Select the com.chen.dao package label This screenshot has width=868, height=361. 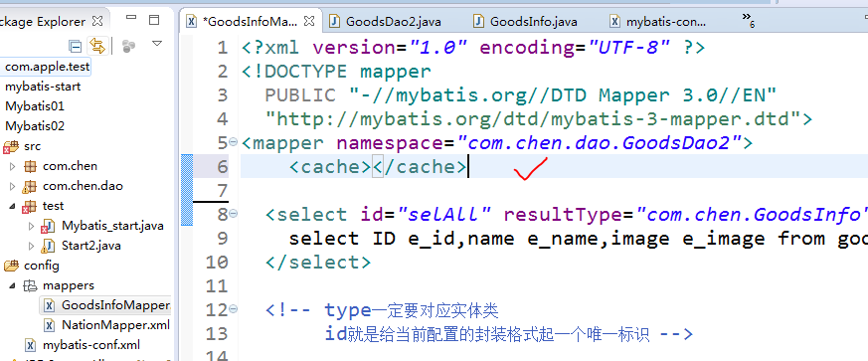(x=84, y=186)
